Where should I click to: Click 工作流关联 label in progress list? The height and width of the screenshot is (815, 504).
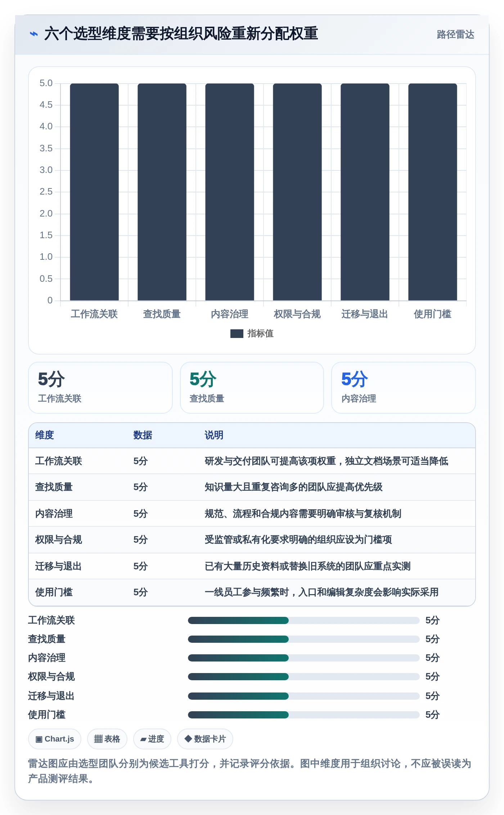tap(51, 620)
